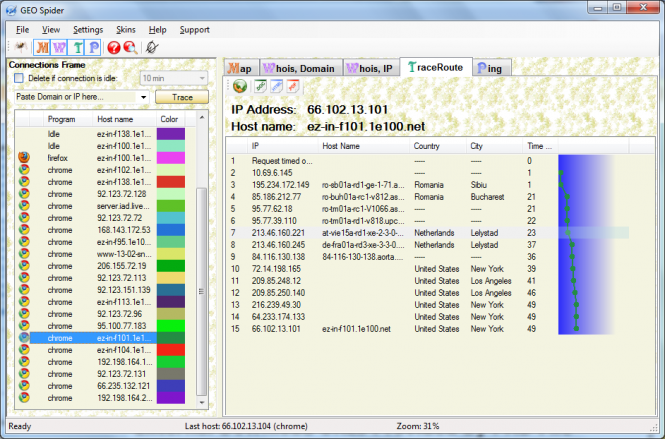
Task: Open the 10 min idle time dropdown
Action: point(174,78)
